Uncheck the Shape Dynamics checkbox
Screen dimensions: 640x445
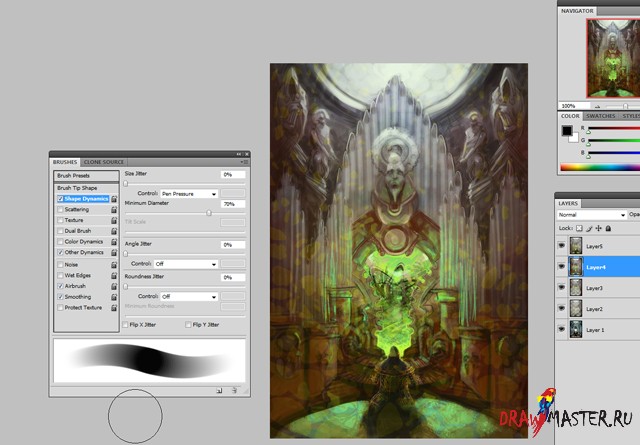point(60,199)
